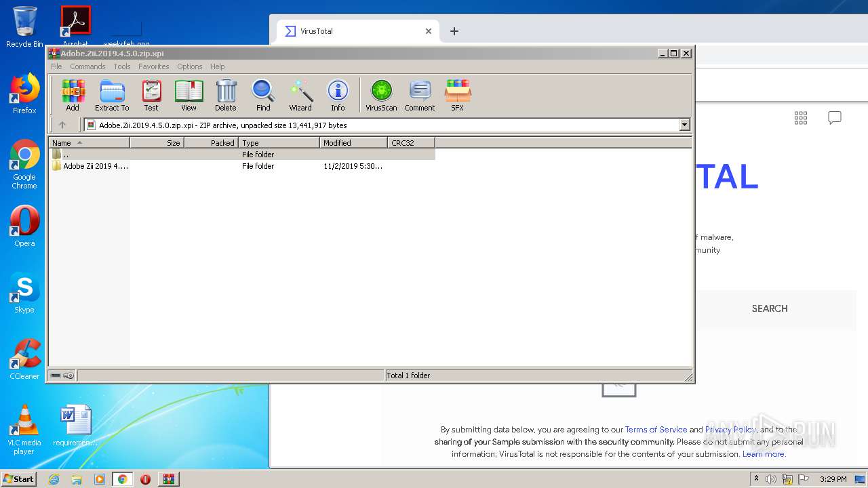Add a Comment to the archive
The width and height of the screenshot is (868, 488).
pyautogui.click(x=420, y=95)
